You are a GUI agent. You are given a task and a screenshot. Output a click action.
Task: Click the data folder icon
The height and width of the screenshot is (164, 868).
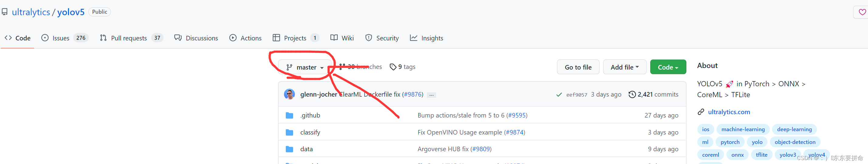click(x=289, y=149)
